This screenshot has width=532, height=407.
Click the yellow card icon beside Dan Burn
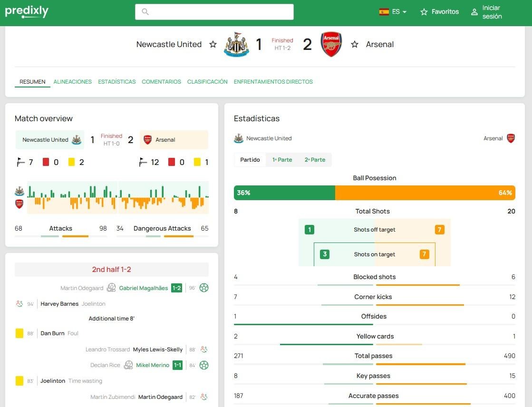coord(19,333)
